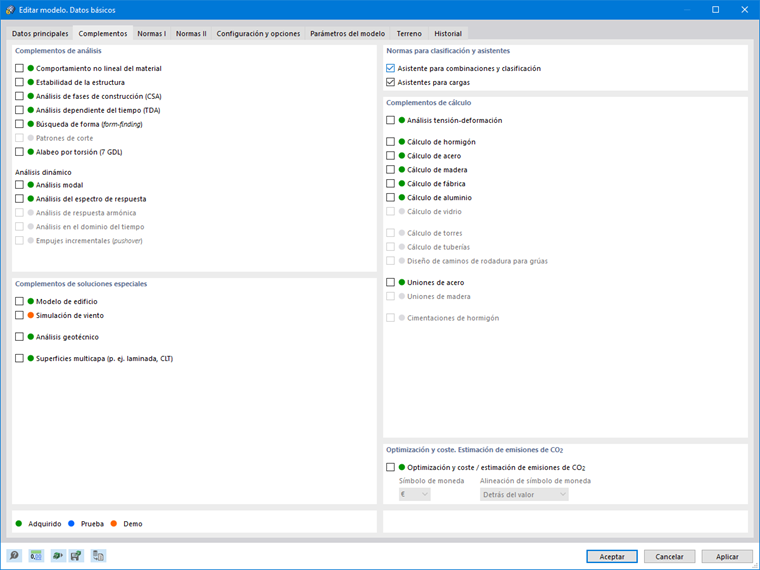Image resolution: width=760 pixels, height=570 pixels.
Task: Enable Optimización y coste CO2 checkbox
Action: pyautogui.click(x=391, y=467)
